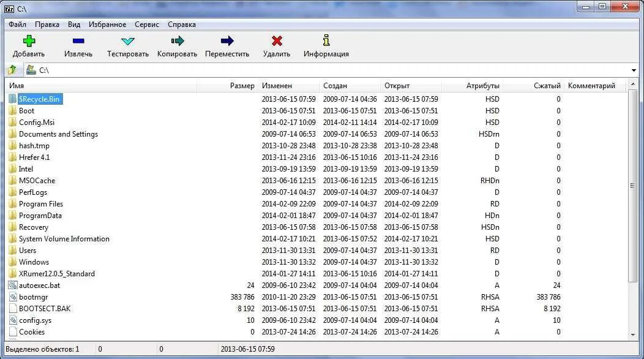Click created date 2014-02-11 14:14
Screen dimensions: 644x359
pyautogui.click(x=350, y=122)
